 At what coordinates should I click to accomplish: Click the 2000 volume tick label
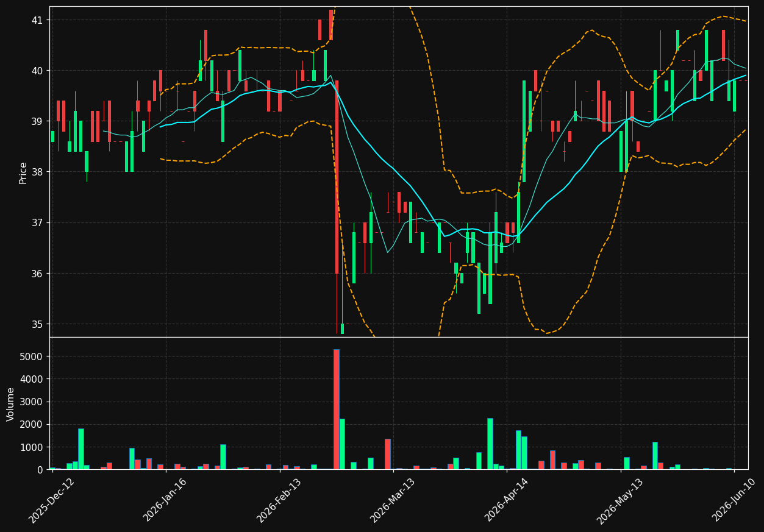pos(33,425)
